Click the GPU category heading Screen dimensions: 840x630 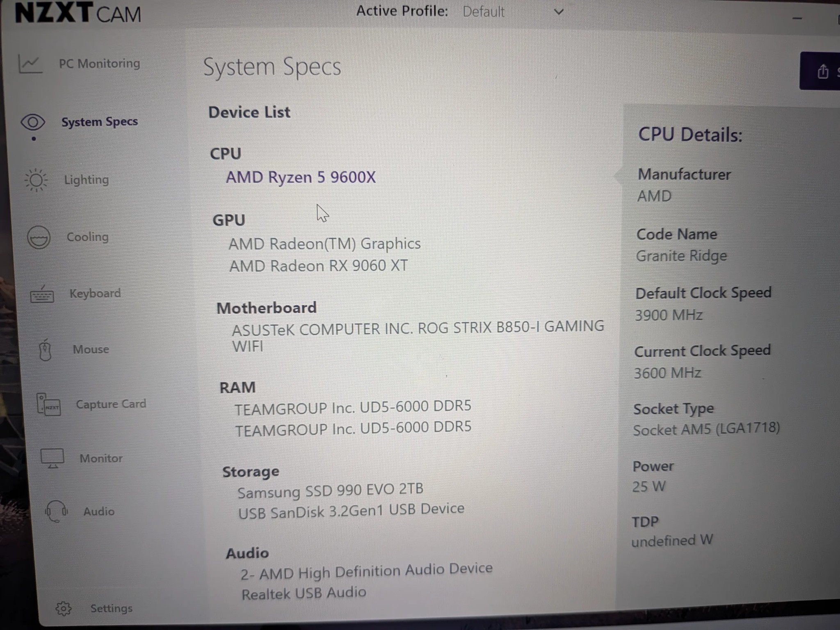click(x=229, y=220)
